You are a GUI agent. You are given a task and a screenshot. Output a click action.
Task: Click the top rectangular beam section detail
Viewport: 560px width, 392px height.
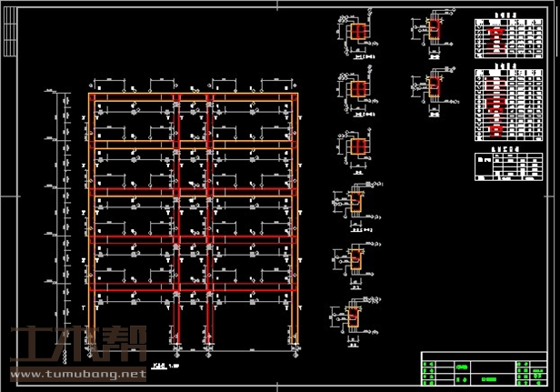tap(433, 30)
